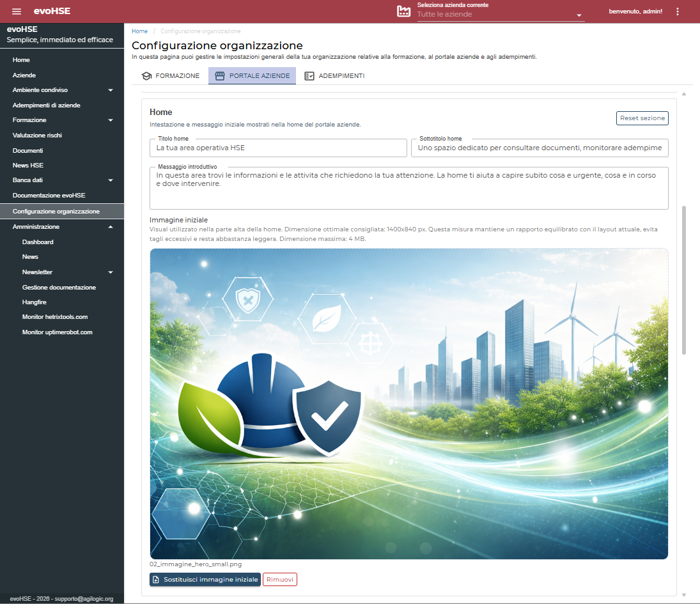
Task: Expand the Newsletter submenu
Action: coord(111,272)
